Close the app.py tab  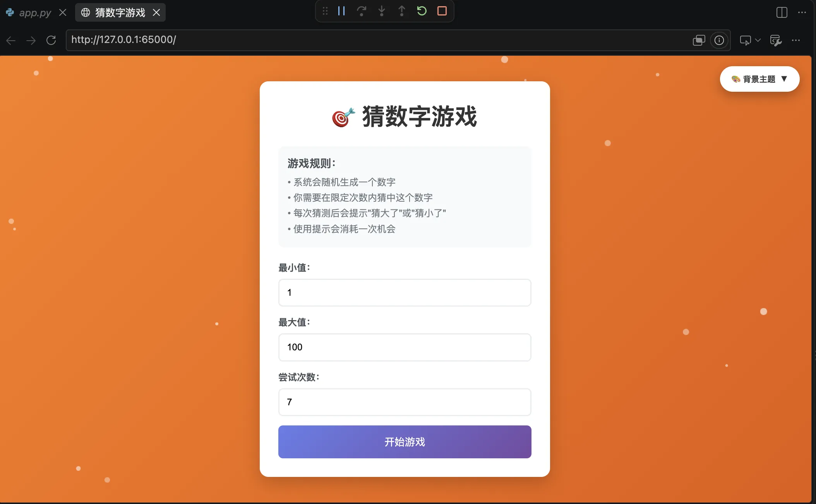coord(63,12)
